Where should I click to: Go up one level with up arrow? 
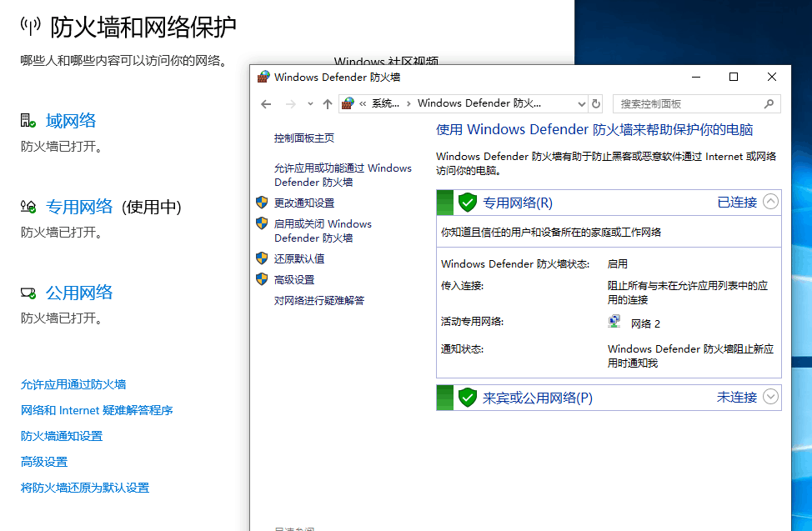tap(328, 104)
